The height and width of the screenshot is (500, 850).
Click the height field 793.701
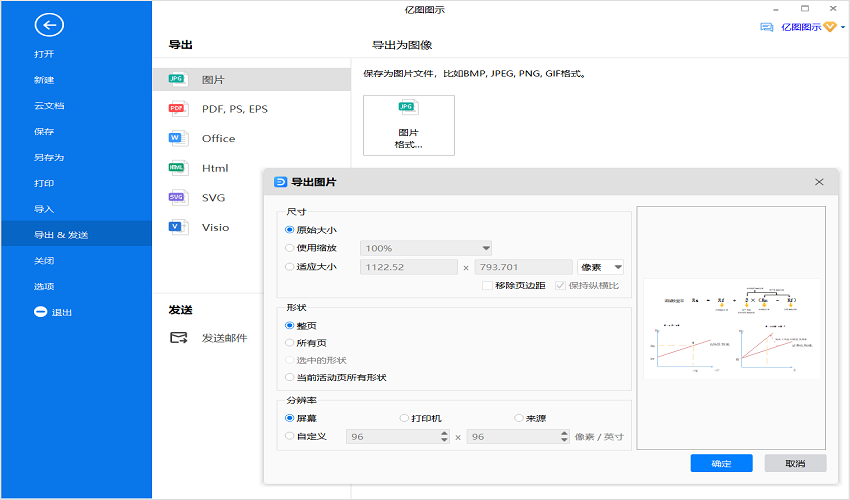(x=524, y=267)
